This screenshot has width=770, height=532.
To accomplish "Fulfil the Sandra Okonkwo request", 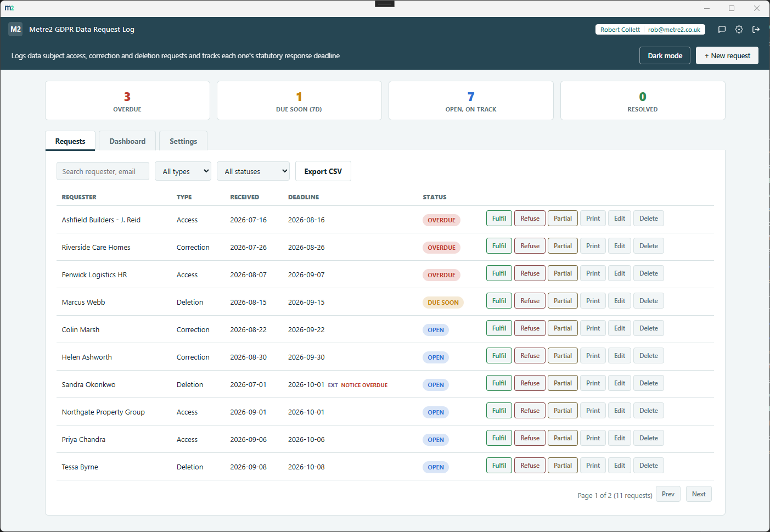I will tap(499, 383).
